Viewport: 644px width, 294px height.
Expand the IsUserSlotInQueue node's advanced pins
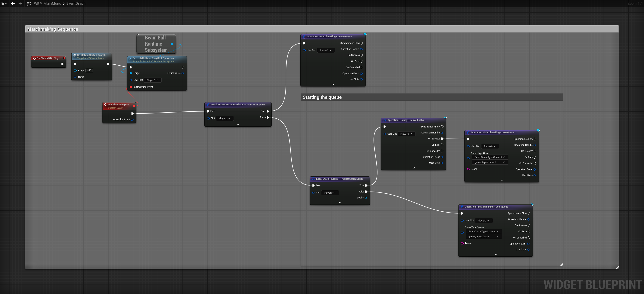click(x=238, y=124)
